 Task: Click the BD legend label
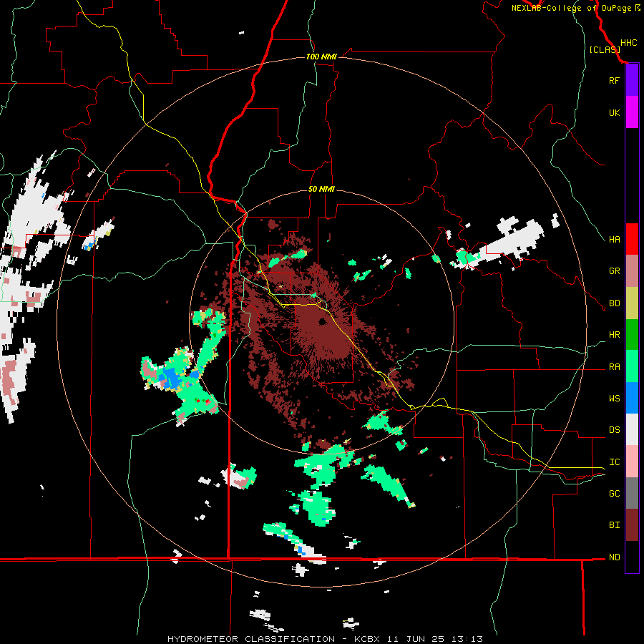pos(614,303)
